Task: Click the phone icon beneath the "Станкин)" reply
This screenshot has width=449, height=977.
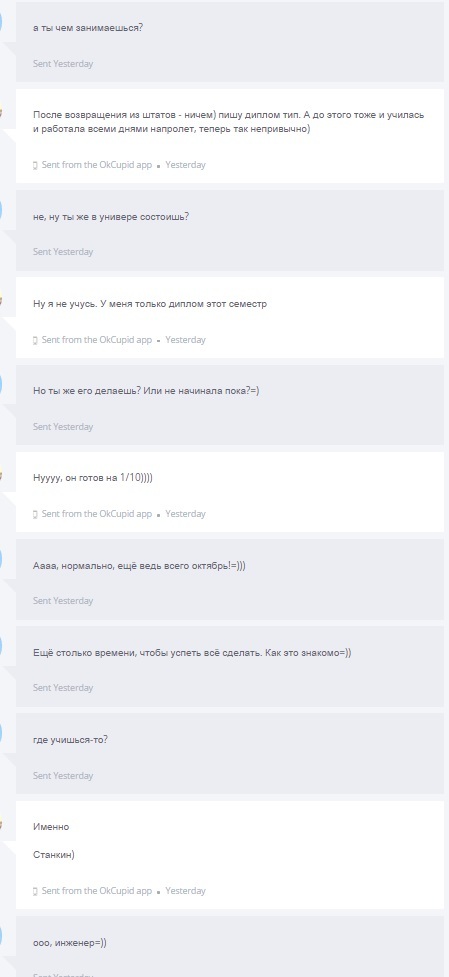Action: click(x=35, y=891)
